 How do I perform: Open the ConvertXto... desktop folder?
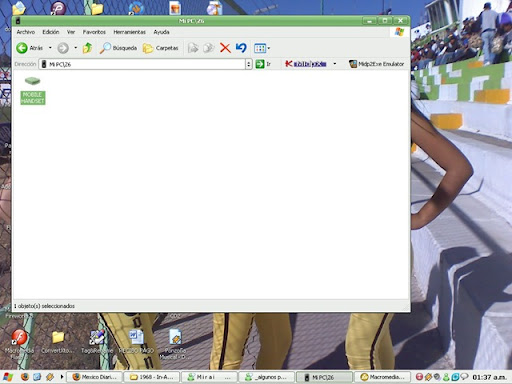58,342
